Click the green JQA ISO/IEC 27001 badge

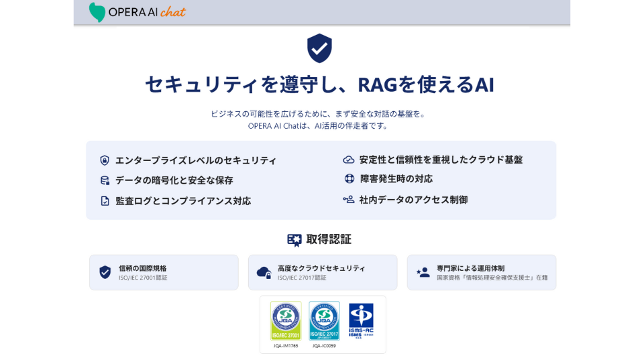[286, 321]
